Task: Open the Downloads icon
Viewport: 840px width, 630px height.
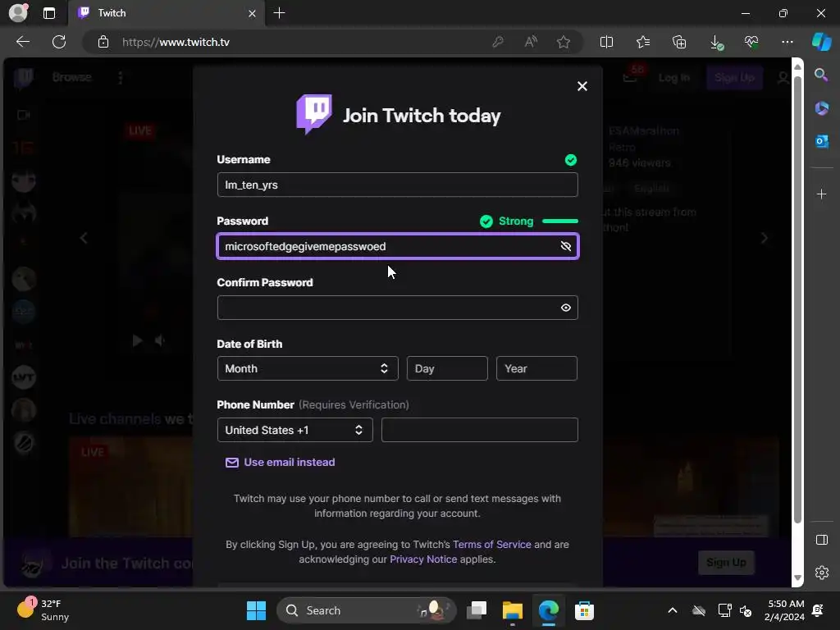Action: [715, 42]
